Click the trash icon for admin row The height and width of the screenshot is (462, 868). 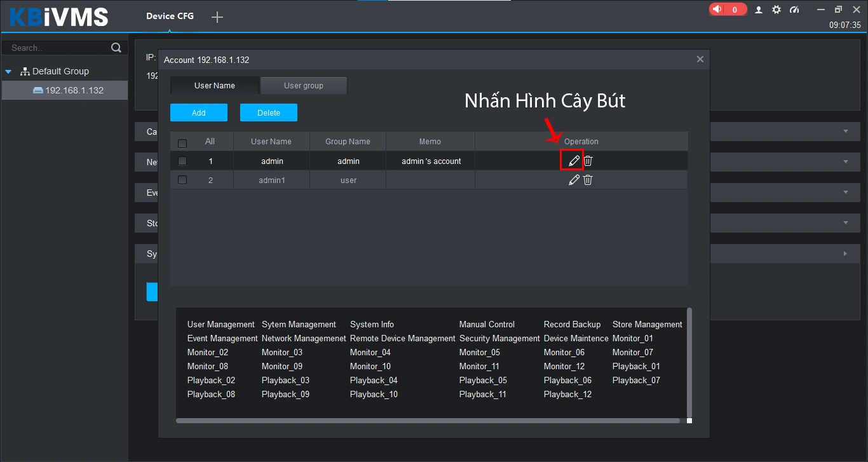[588, 161]
